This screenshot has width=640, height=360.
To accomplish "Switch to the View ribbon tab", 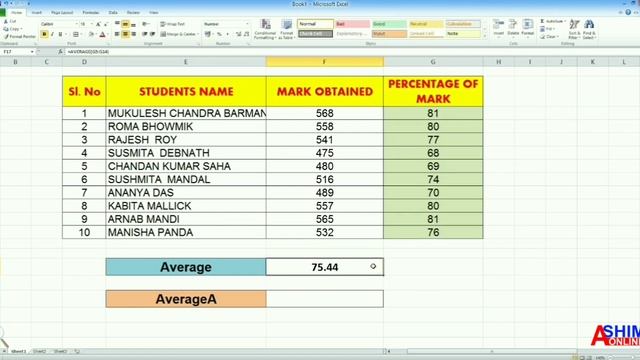I will pyautogui.click(x=153, y=13).
